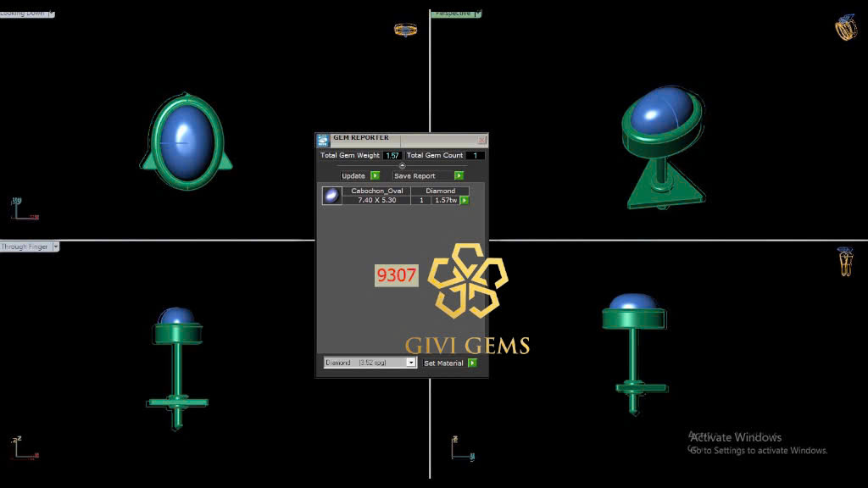The height and width of the screenshot is (488, 868).
Task: Click the ring preview icon in top-left viewport
Action: point(405,30)
